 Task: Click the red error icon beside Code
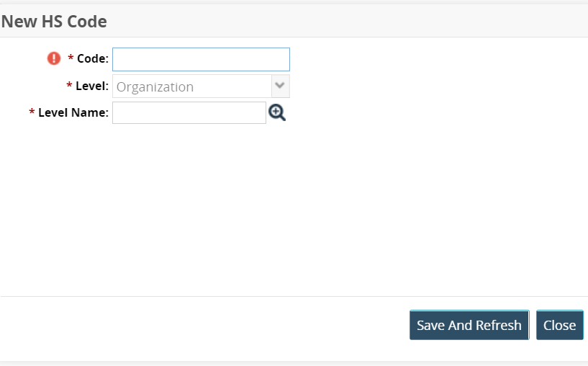54,58
